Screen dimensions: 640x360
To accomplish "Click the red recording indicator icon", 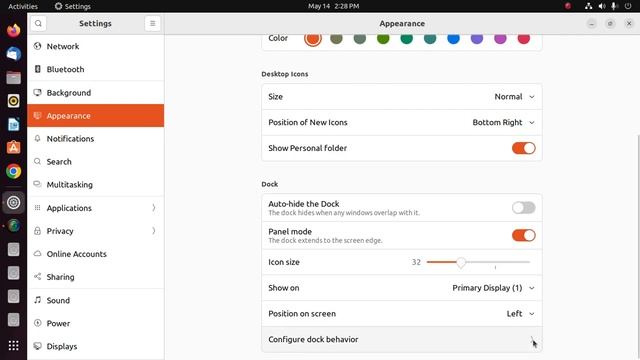I will 568,6.
